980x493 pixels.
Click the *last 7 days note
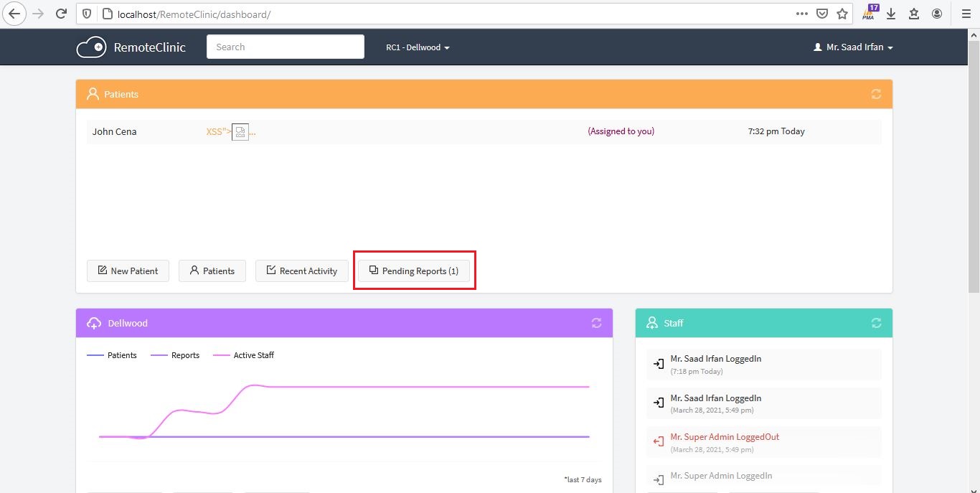click(583, 479)
